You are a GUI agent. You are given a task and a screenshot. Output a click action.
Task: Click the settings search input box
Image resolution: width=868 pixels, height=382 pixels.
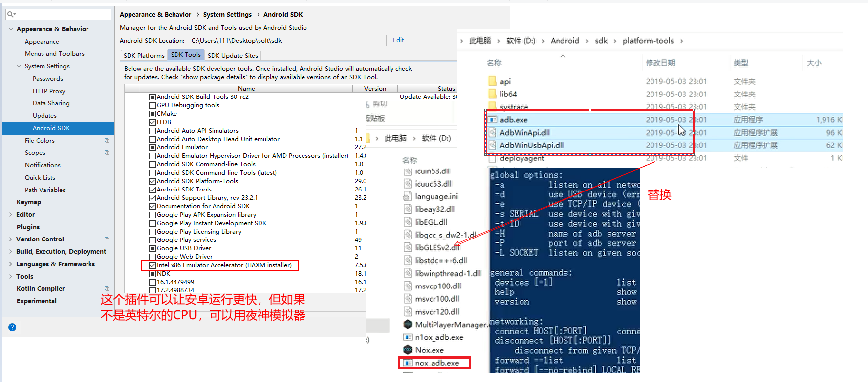(x=58, y=14)
